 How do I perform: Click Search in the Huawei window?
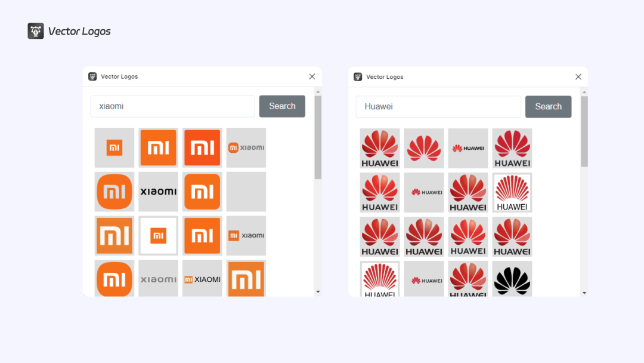(549, 106)
